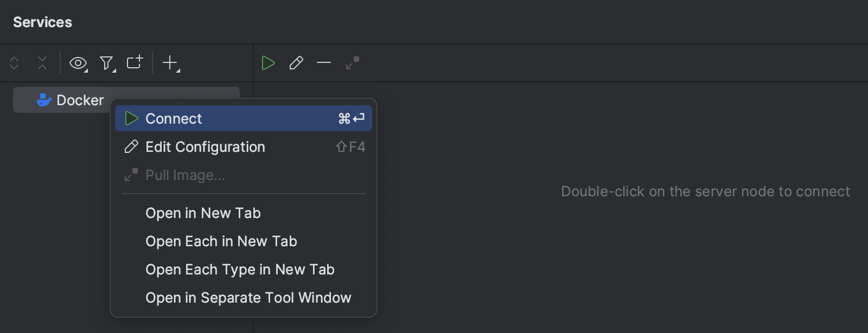868x333 pixels.
Task: Select Connect from the context menu
Action: tap(174, 118)
